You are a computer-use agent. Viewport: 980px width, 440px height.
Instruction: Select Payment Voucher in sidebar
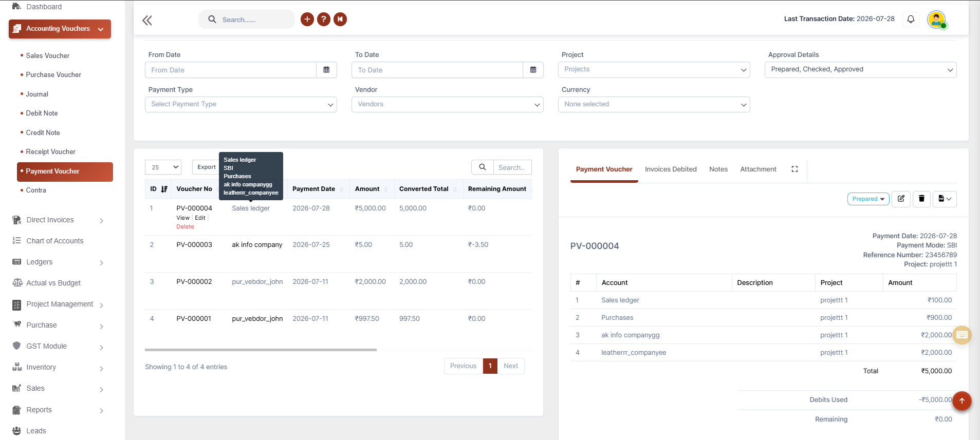tap(65, 171)
